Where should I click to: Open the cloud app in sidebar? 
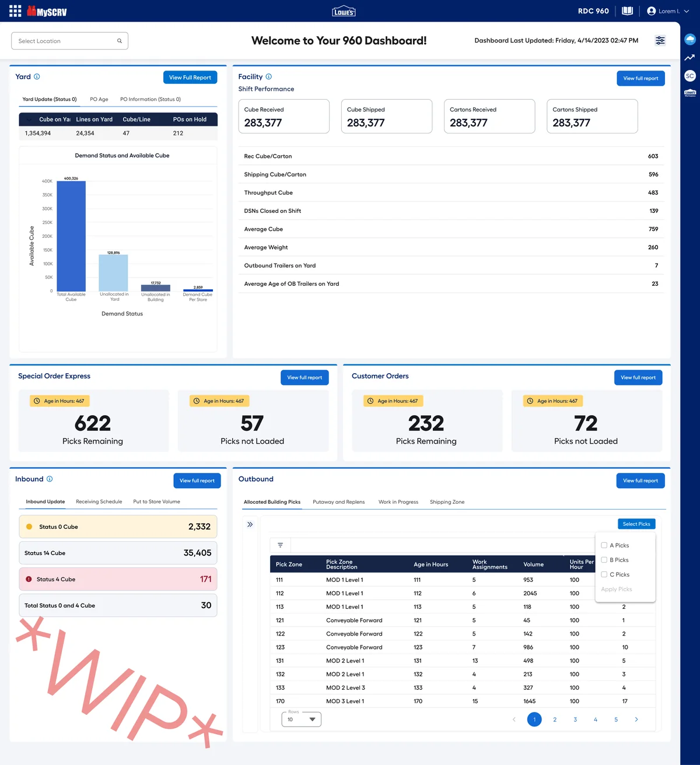690,39
